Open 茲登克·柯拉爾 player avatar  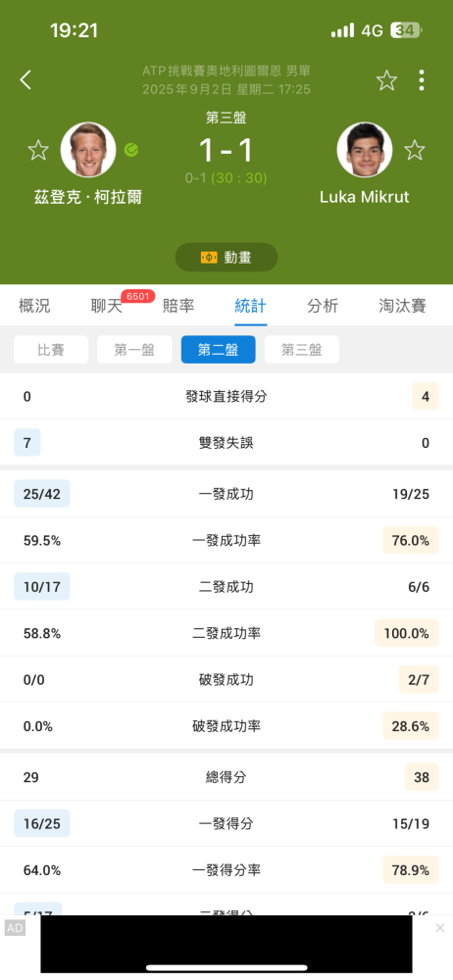point(88,150)
